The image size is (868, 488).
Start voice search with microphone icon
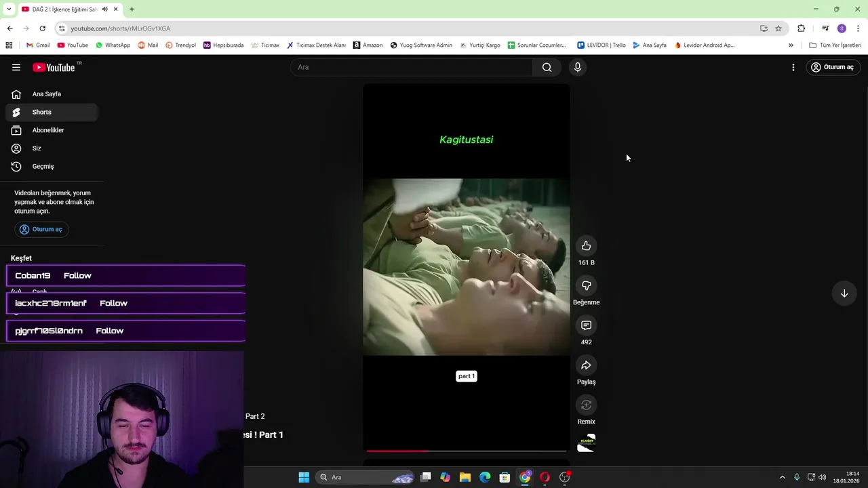[578, 67]
